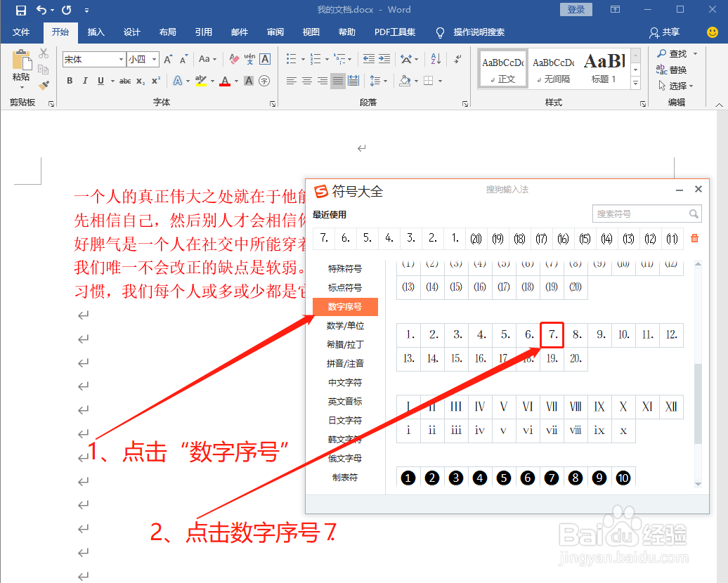Click the trash icon to clear recent symbols
Screen dimensions: 728x583
tap(694, 239)
